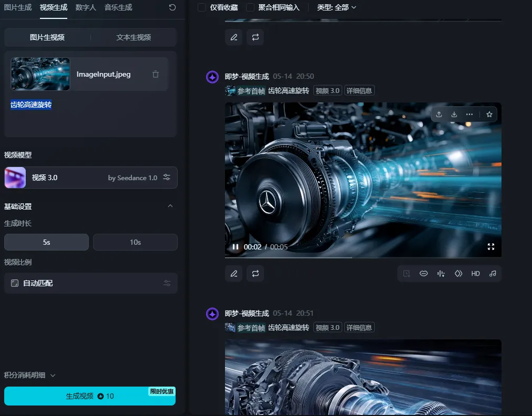Add music with the note icon

pyautogui.click(x=493, y=274)
